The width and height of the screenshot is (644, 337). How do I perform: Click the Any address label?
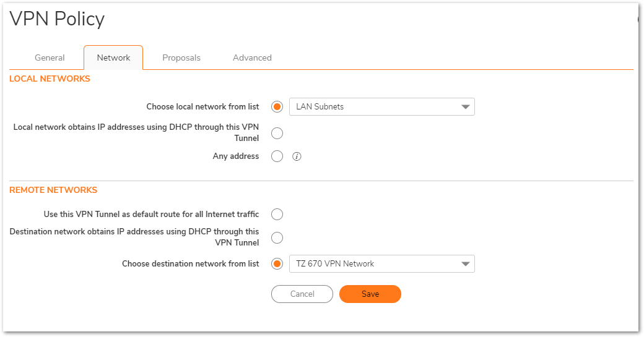click(x=236, y=156)
